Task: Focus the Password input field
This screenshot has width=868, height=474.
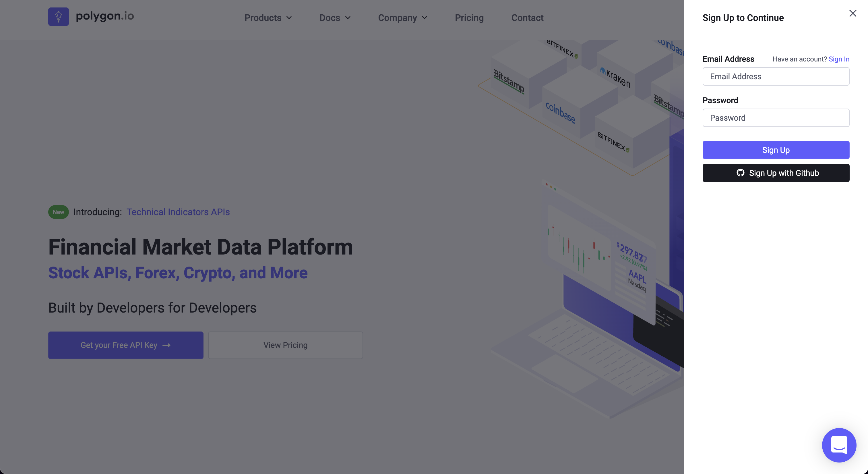Action: (x=776, y=118)
